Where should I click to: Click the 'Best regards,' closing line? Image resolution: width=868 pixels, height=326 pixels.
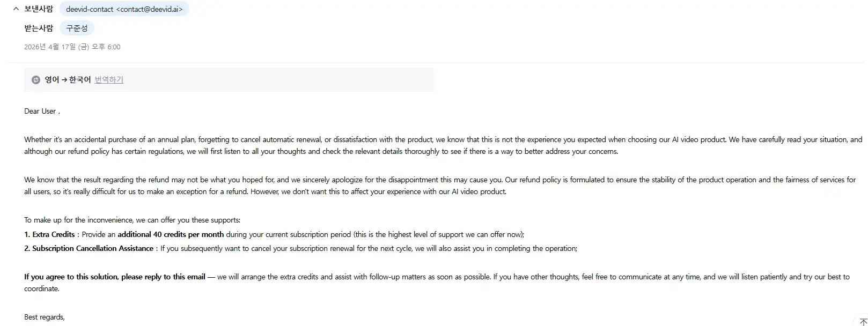click(x=45, y=317)
